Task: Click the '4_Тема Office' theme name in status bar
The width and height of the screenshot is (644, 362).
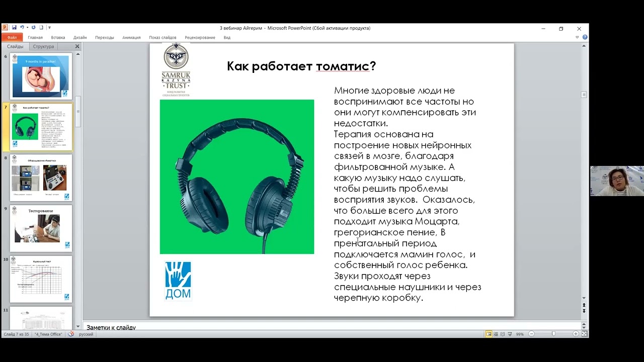Action: click(48, 334)
